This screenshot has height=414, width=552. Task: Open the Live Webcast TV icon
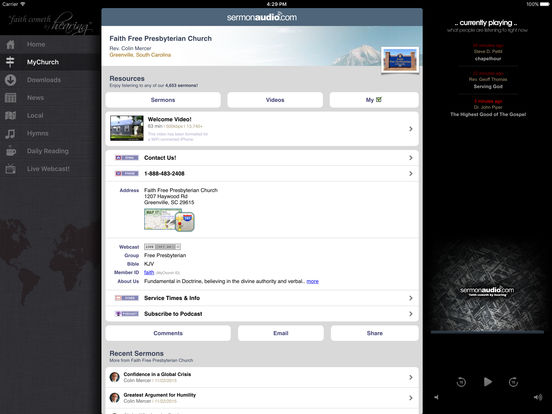coord(10,169)
